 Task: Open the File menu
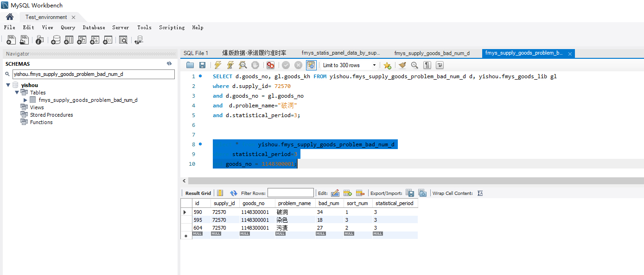tap(10, 27)
